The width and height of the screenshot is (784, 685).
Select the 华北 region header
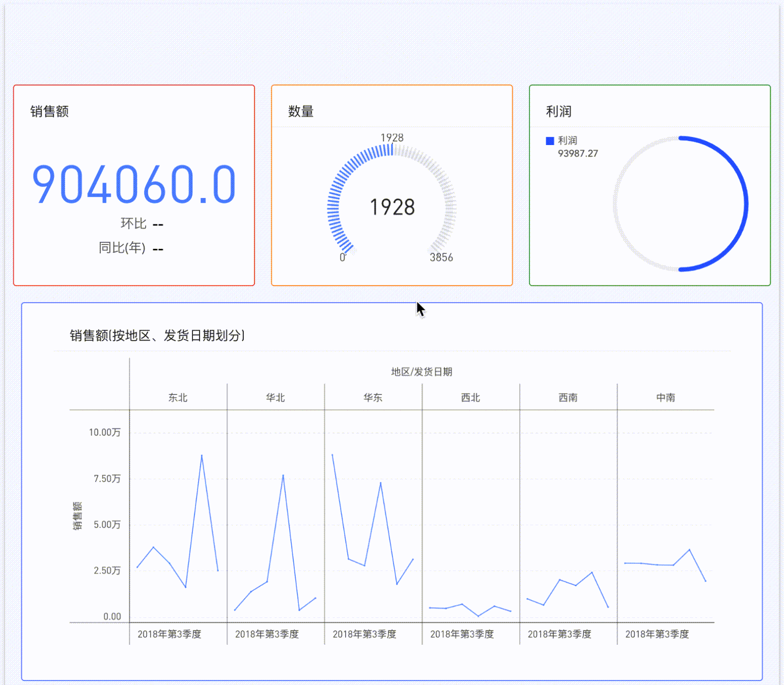coord(275,398)
